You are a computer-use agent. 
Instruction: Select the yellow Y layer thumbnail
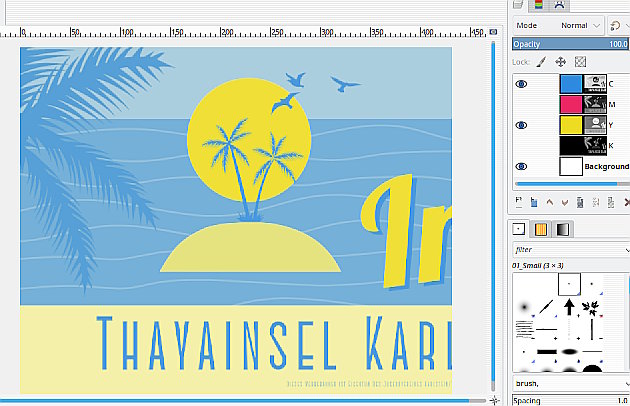click(x=571, y=125)
